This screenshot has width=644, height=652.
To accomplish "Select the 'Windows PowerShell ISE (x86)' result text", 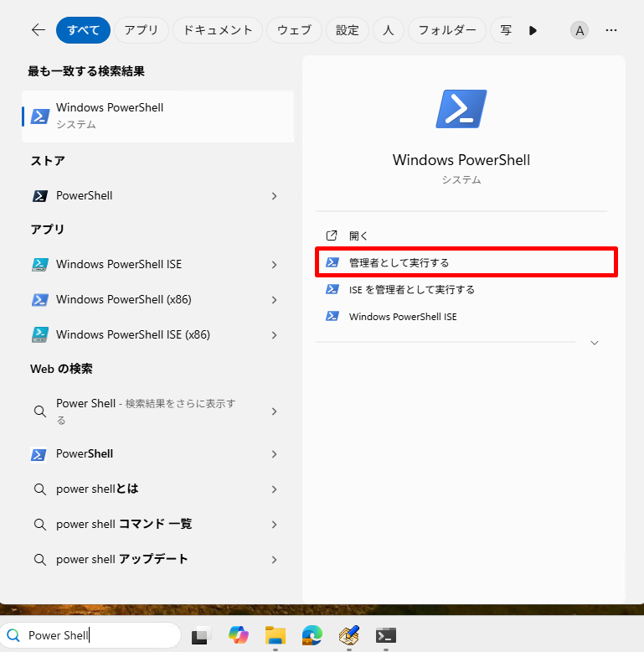I will click(x=133, y=334).
